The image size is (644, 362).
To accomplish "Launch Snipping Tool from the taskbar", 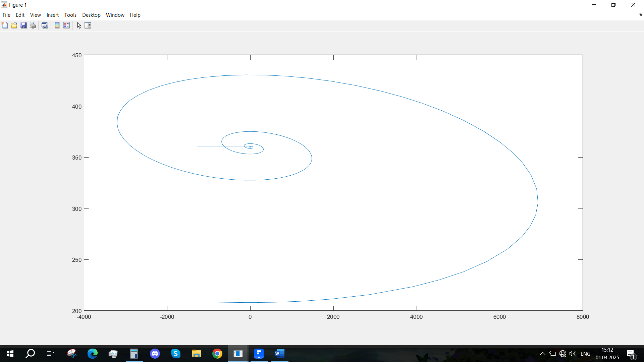I will [72, 354].
